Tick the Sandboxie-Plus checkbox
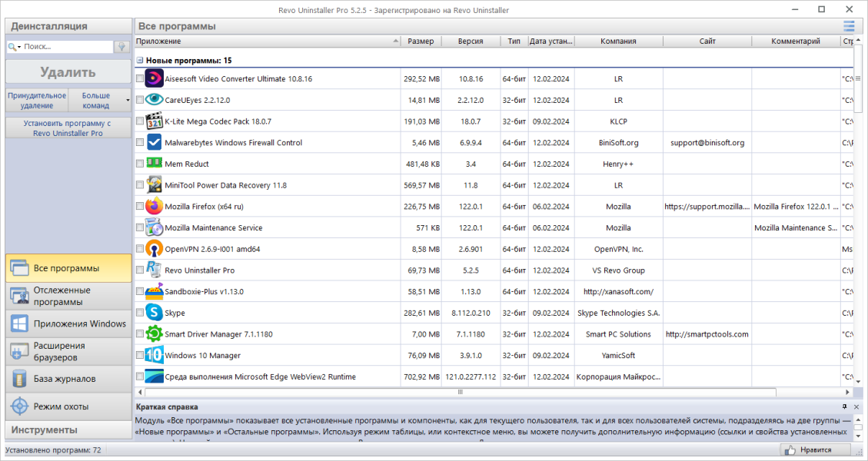Screen dimensions: 868x461 click(140, 291)
